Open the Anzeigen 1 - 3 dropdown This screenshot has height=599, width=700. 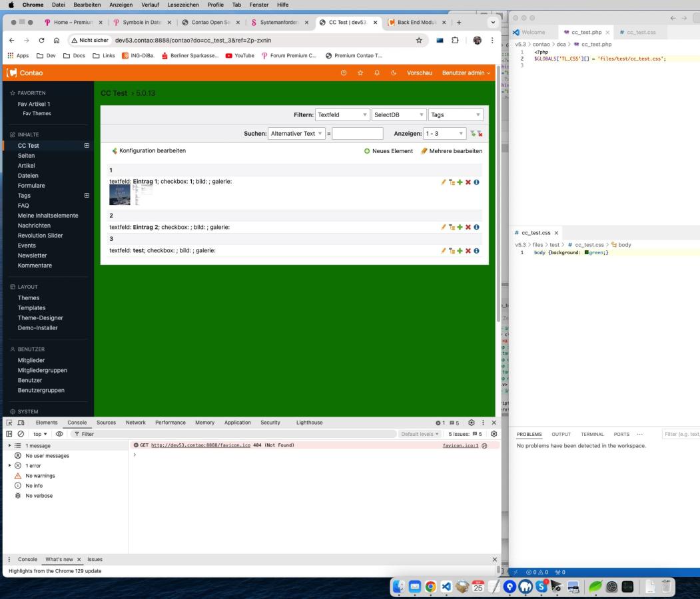[x=445, y=134]
